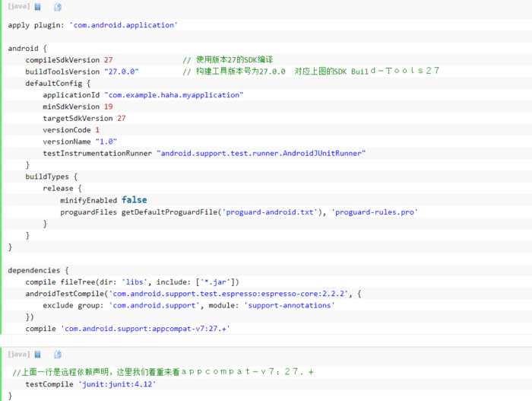532x401 pixels.
Task: Click the [java] label above the testCompile block
Action: [x=19, y=354]
